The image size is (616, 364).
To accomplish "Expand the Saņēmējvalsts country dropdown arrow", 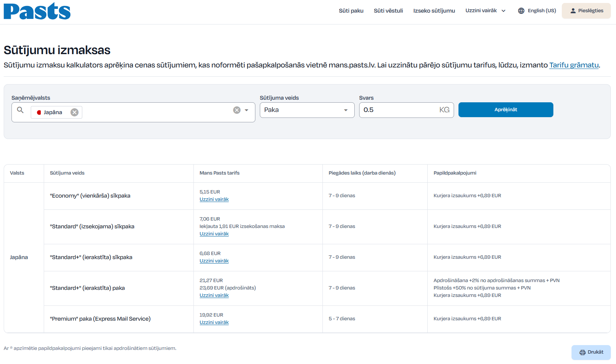I will click(x=246, y=110).
